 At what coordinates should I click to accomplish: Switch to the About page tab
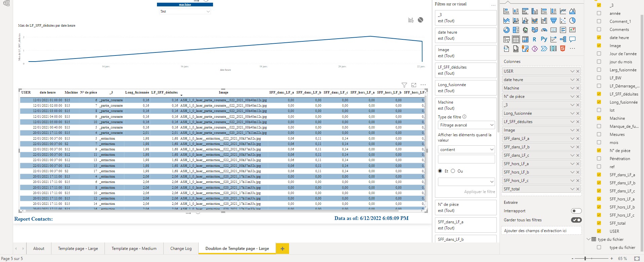39,249
